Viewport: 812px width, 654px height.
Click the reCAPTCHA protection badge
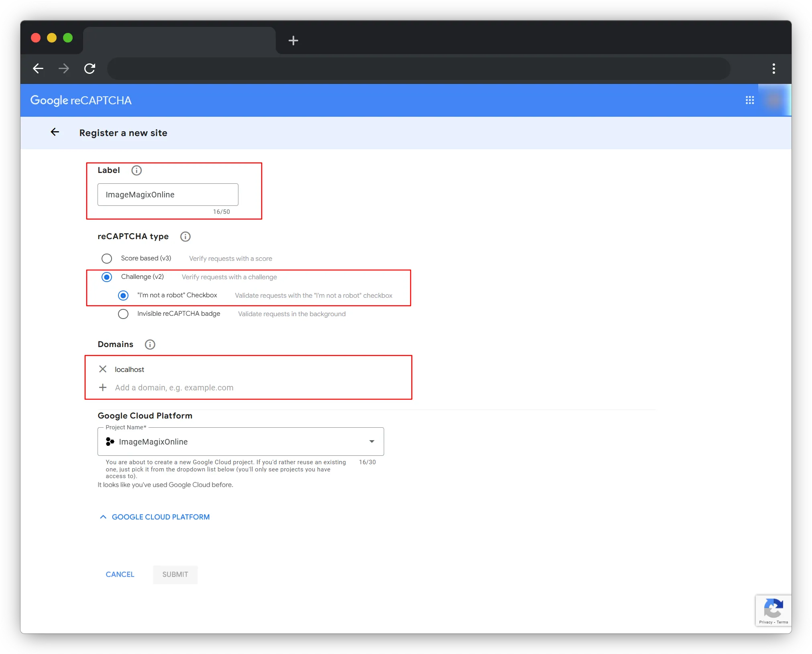click(773, 610)
